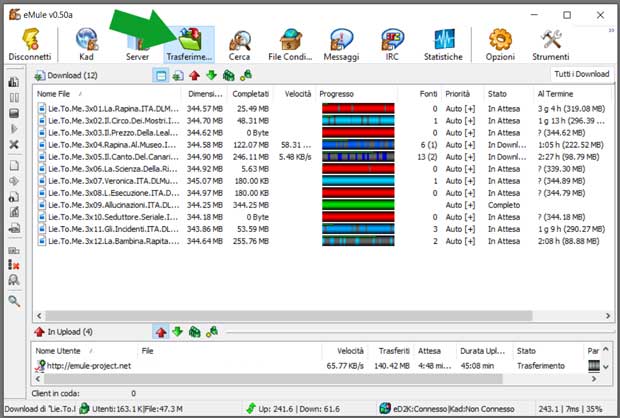Sort by Fonti column header
Viewport: 620px width, 418px height.
421,94
